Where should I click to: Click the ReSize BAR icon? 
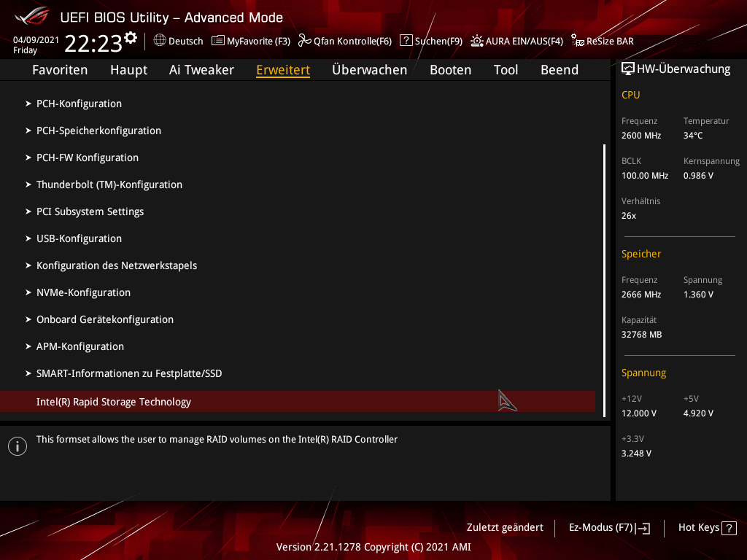[x=578, y=41]
